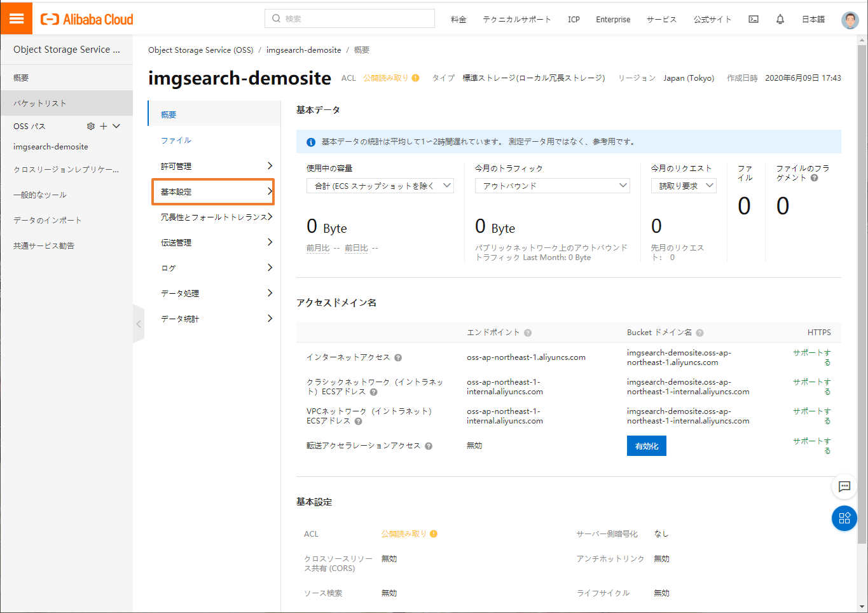Click help icon beside エンドポイント header

[528, 333]
